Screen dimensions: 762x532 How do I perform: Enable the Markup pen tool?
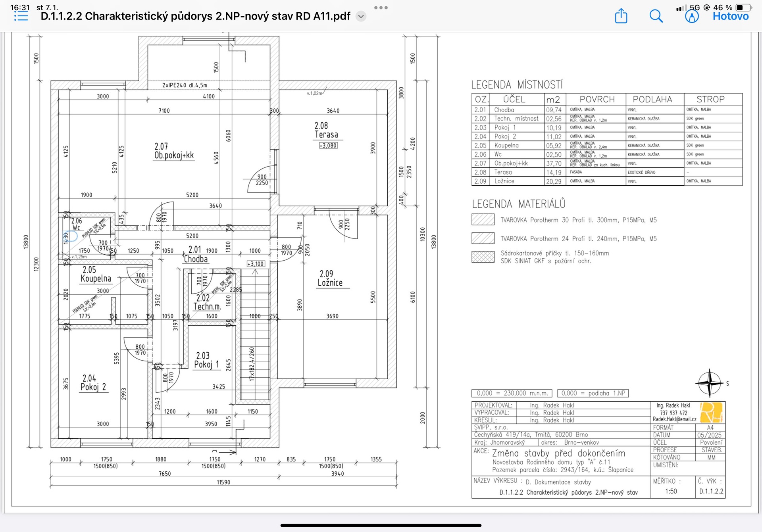pyautogui.click(x=692, y=16)
